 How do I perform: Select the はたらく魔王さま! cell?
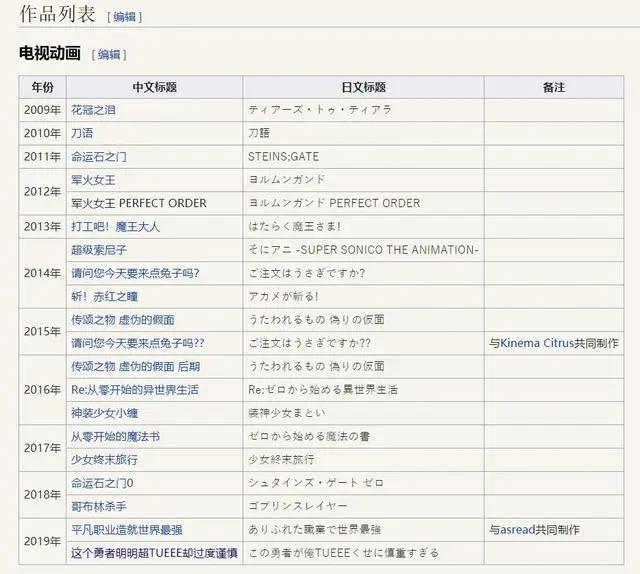(364, 227)
